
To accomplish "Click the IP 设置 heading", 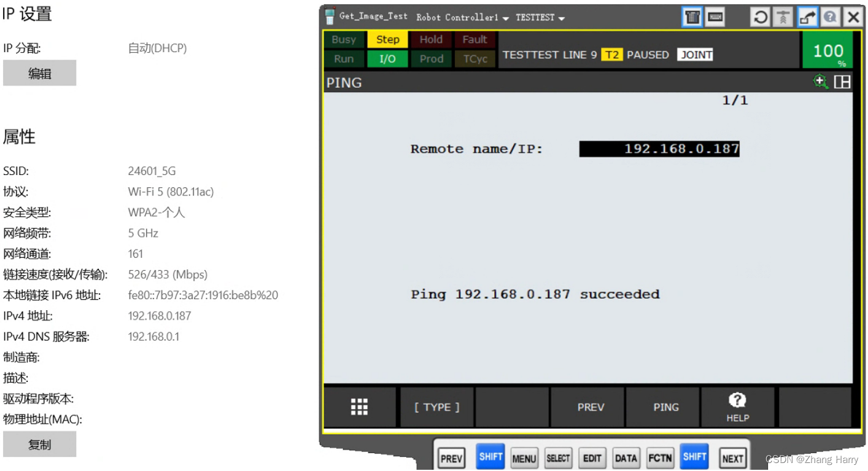I will (27, 14).
